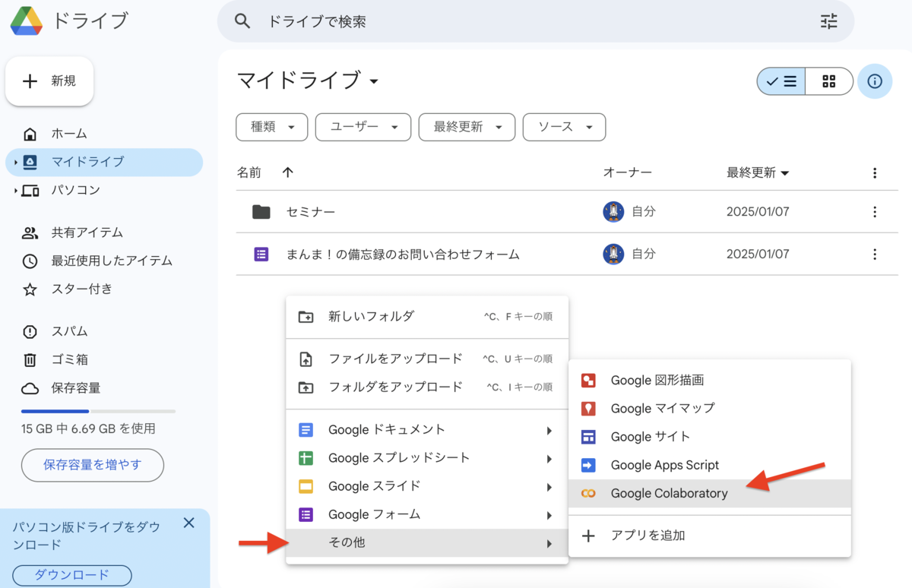Image resolution: width=912 pixels, height=588 pixels.
Task: Open column header more options icon
Action: 875,173
